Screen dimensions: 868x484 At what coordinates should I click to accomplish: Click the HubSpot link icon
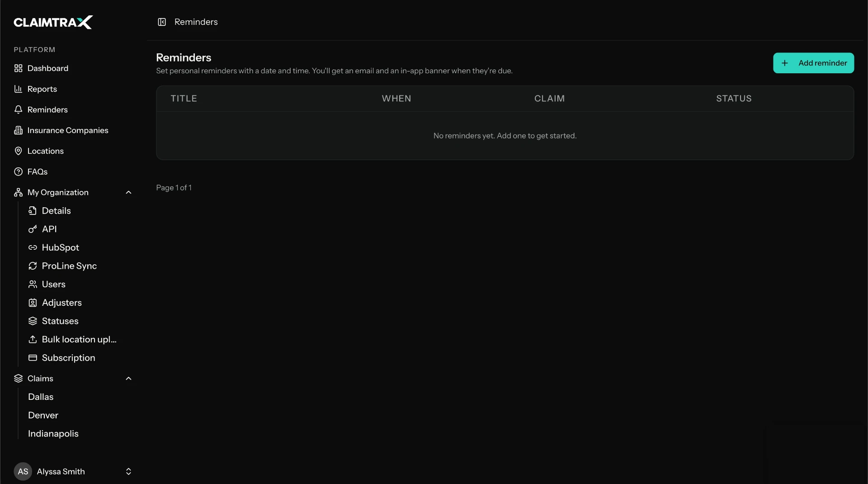click(33, 247)
